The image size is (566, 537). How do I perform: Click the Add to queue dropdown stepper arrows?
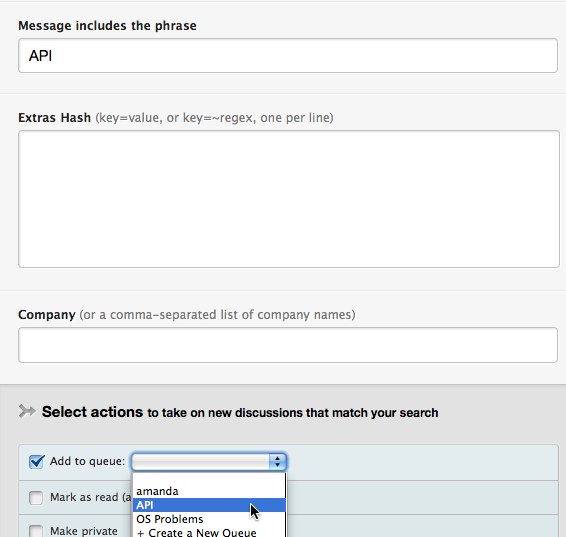(x=277, y=462)
